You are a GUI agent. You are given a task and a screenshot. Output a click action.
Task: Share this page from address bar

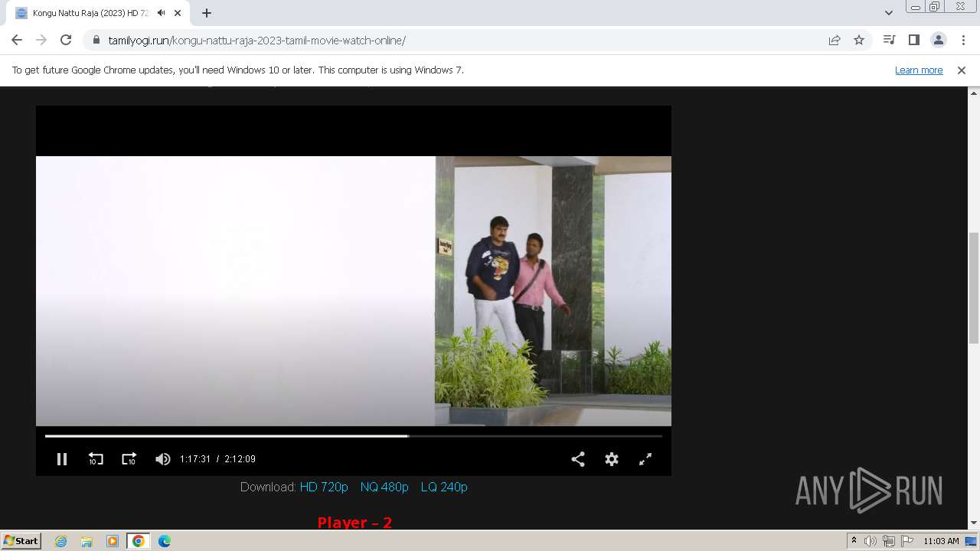point(835,41)
